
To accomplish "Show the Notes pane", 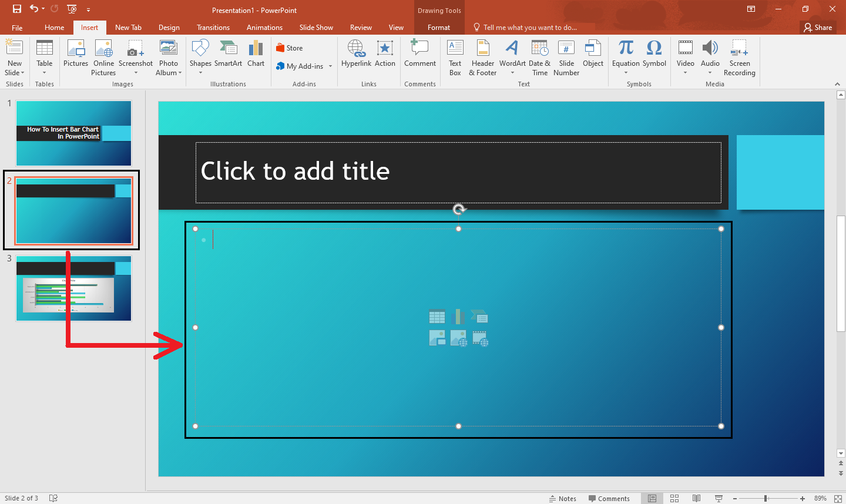I will tap(562, 498).
